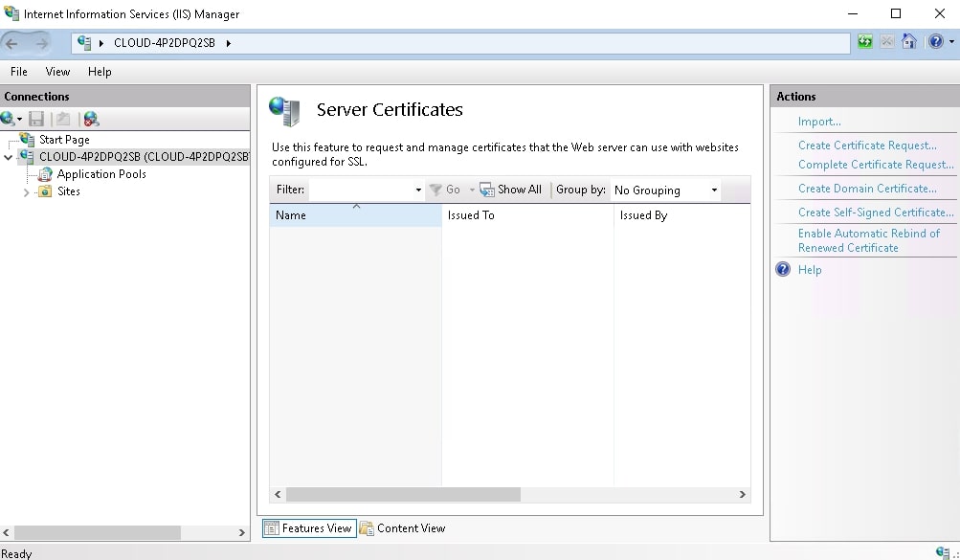Screen dimensions: 960x560
Task: Click the Delete Connection icon in Connections toolbar
Action: click(91, 119)
